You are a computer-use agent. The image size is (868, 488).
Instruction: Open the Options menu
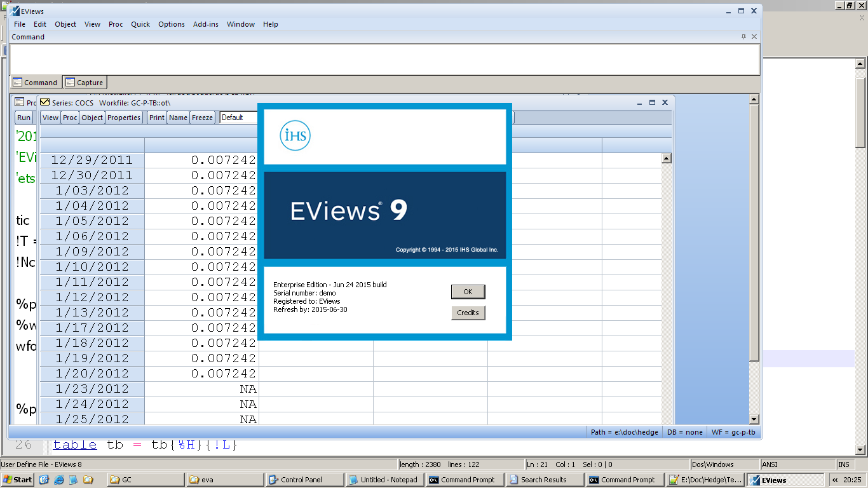point(172,24)
